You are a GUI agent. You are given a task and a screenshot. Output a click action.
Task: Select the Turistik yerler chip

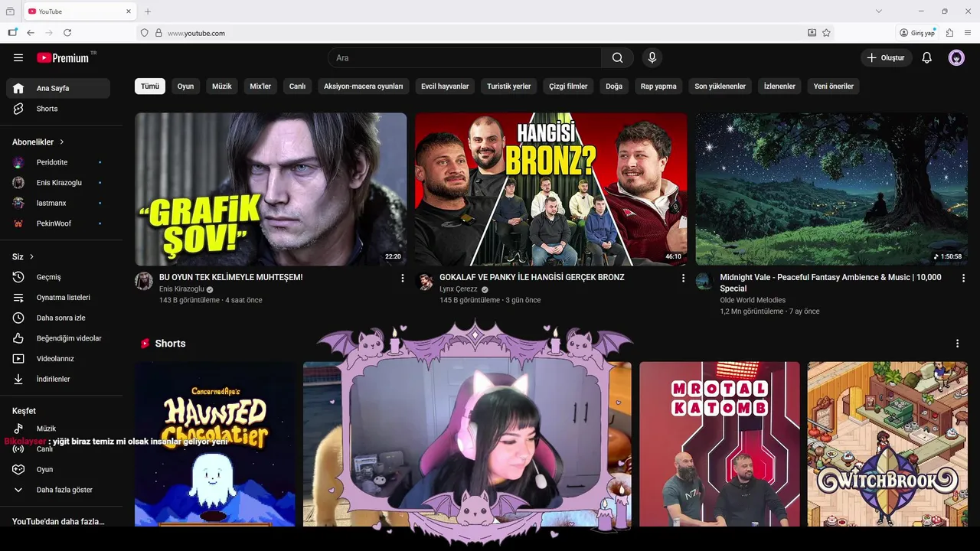(509, 86)
